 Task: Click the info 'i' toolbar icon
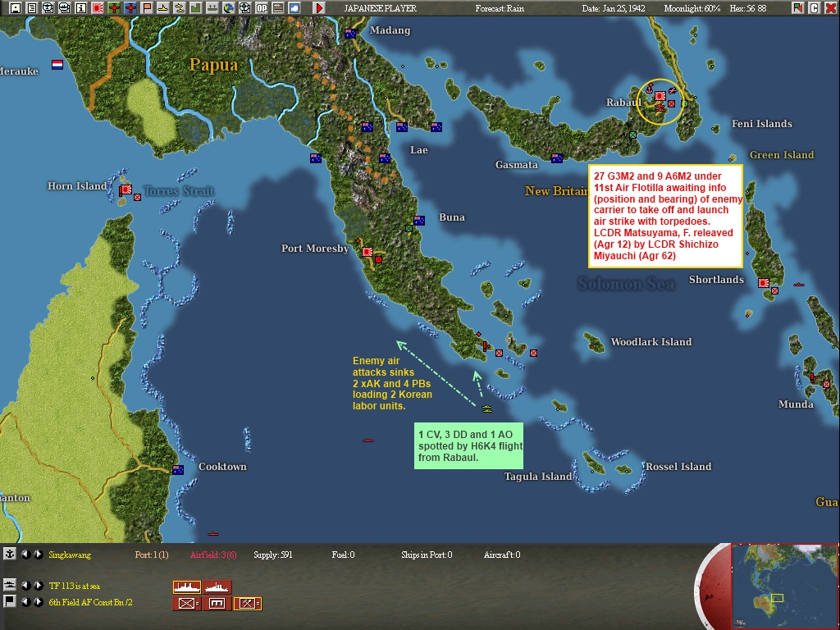[81, 8]
